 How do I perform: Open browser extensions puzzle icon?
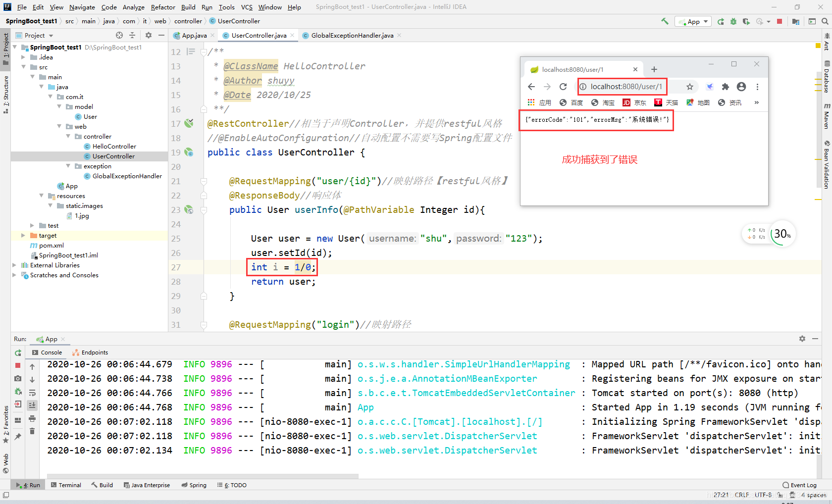click(726, 87)
